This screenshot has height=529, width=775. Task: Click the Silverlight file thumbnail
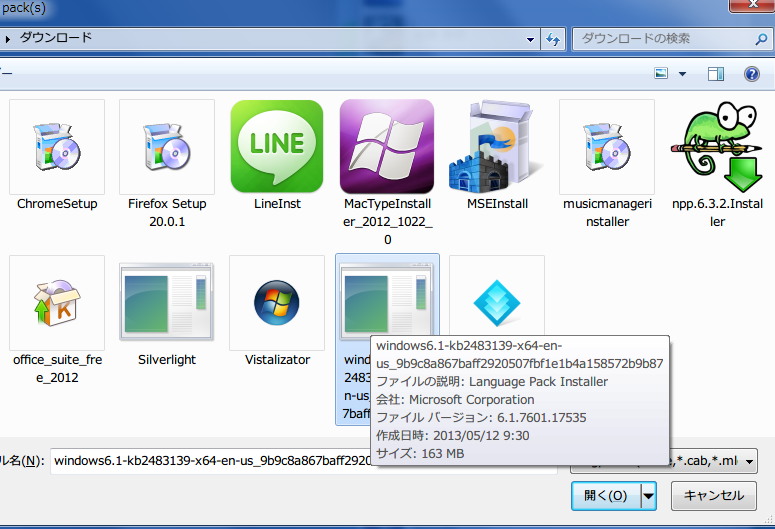[167, 303]
